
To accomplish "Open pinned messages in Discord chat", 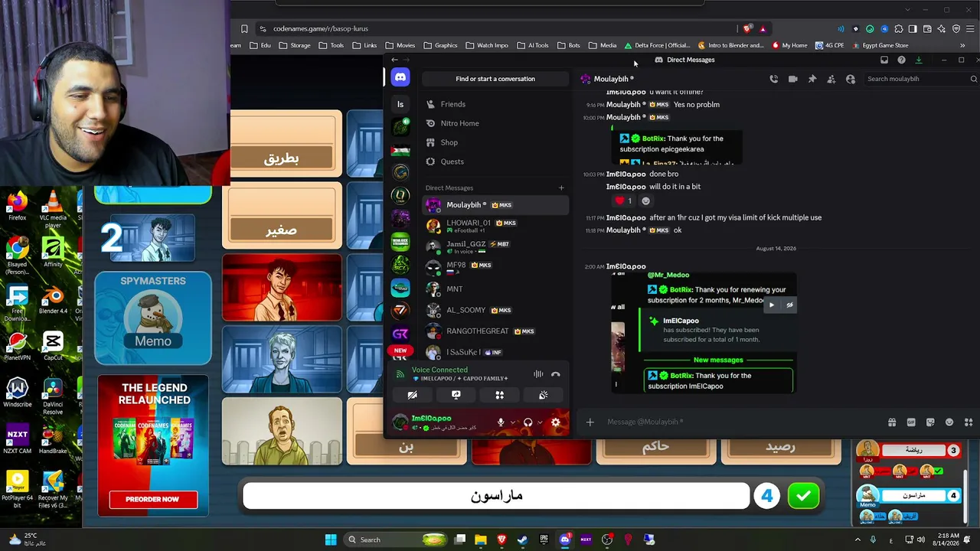I will pyautogui.click(x=812, y=79).
